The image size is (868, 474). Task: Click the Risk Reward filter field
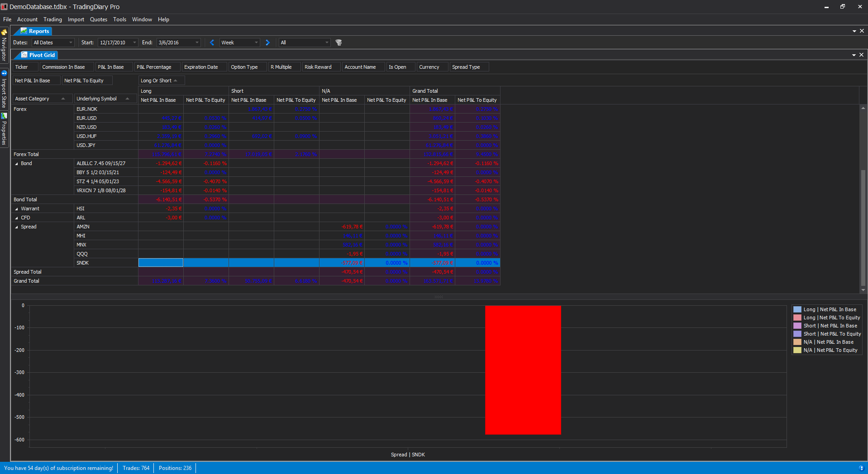[x=321, y=67]
